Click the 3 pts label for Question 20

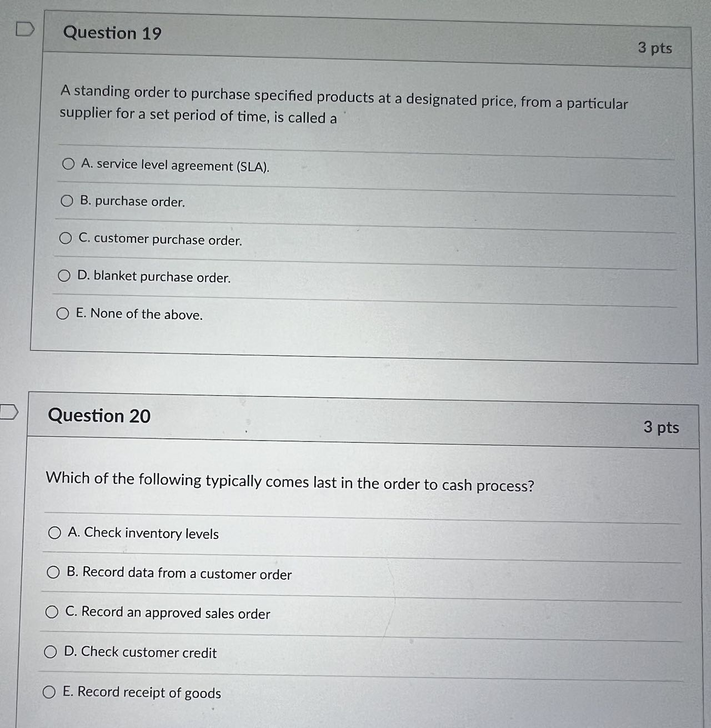pyautogui.click(x=662, y=428)
